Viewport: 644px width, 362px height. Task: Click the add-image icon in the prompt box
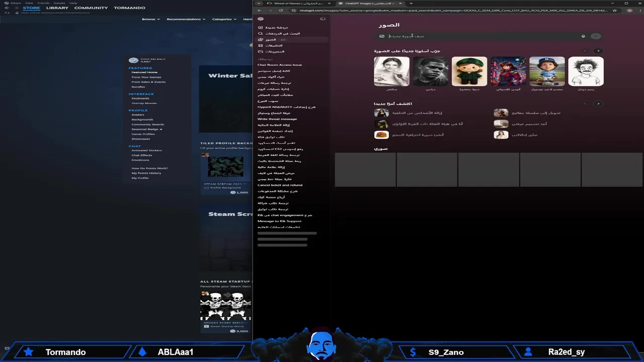tap(382, 36)
